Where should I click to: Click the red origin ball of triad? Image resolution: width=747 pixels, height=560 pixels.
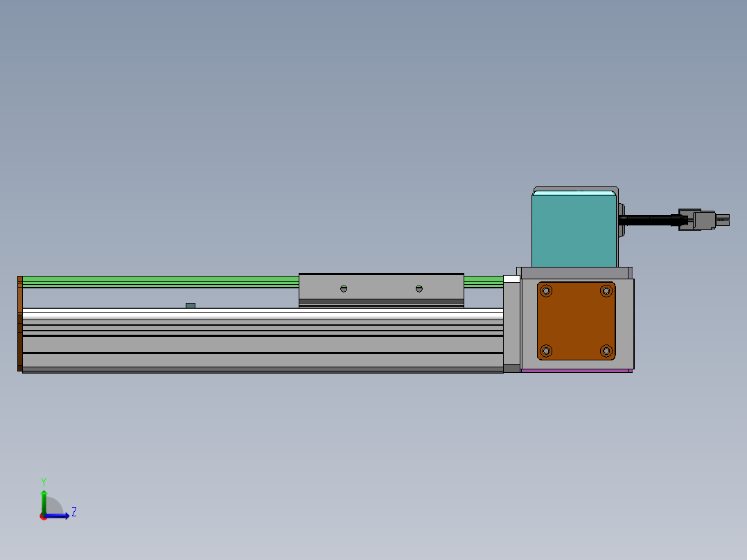click(x=44, y=516)
